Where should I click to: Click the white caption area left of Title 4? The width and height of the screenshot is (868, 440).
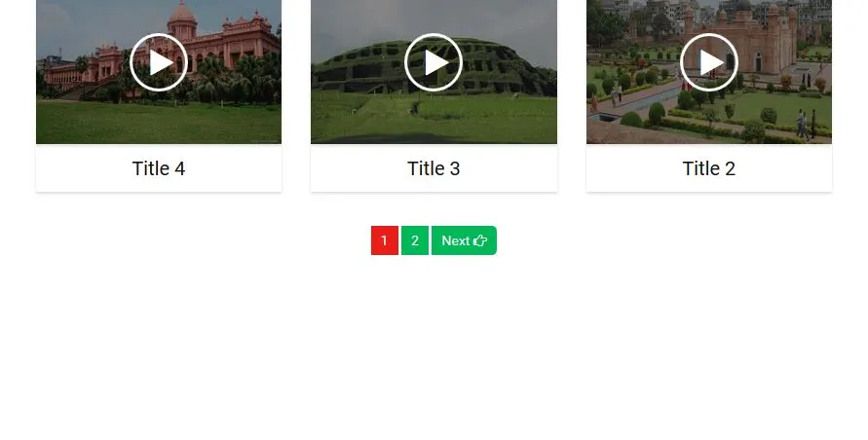click(83, 168)
